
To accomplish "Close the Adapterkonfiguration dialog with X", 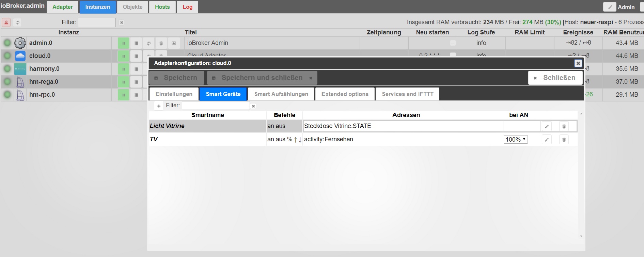I will click(578, 63).
